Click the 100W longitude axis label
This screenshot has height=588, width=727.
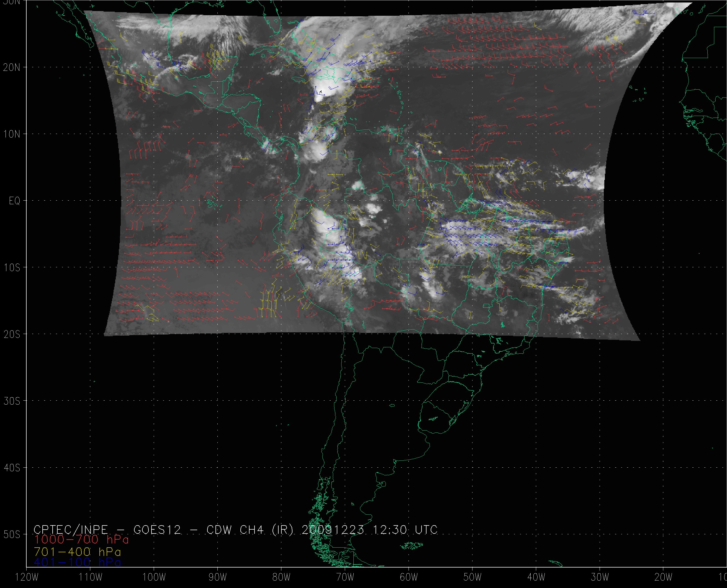154,577
